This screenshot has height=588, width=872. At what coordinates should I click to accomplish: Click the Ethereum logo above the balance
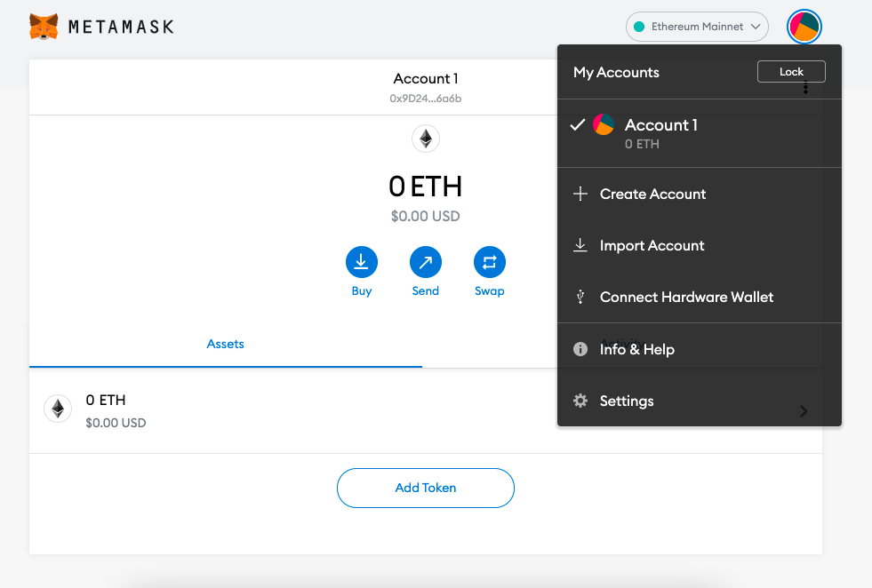[x=426, y=139]
